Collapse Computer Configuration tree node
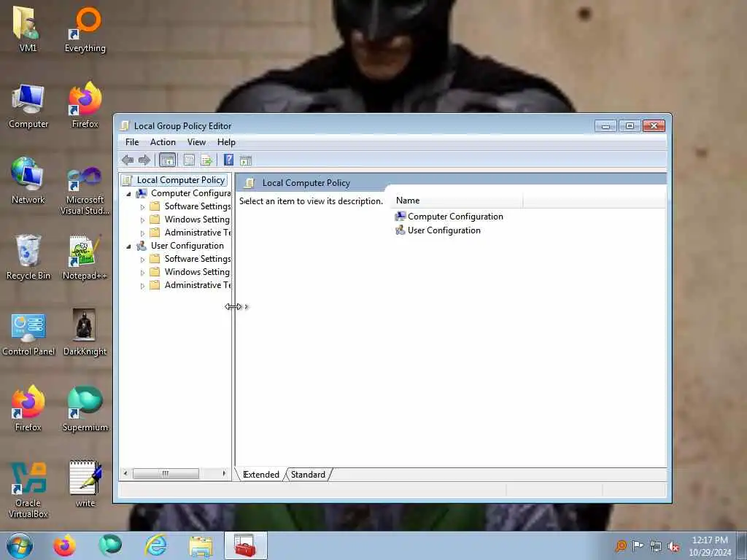 tap(128, 194)
